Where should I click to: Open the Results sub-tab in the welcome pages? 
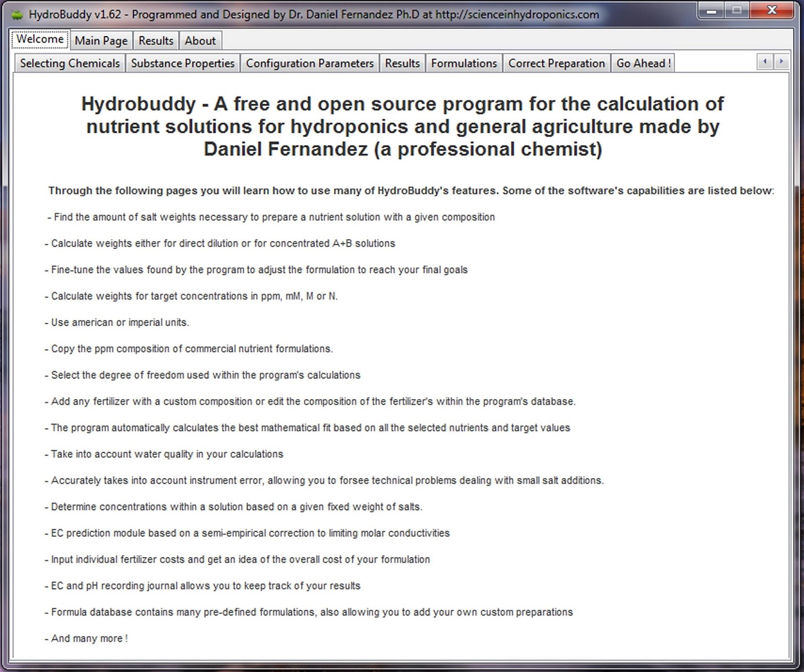(x=403, y=63)
